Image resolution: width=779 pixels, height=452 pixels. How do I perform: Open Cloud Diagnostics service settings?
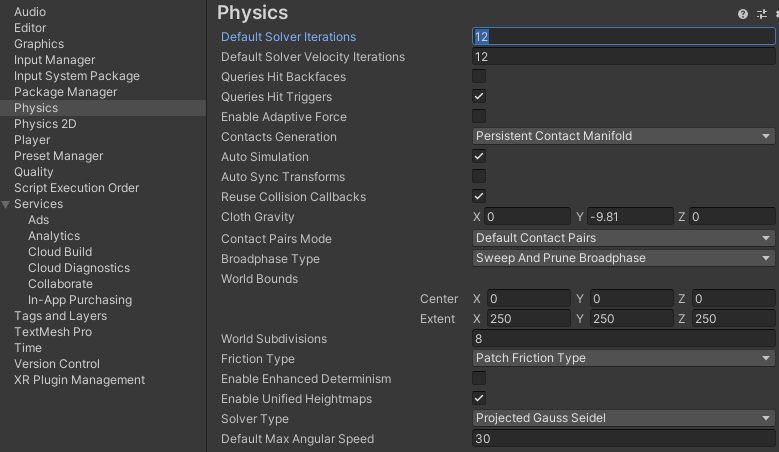point(78,268)
